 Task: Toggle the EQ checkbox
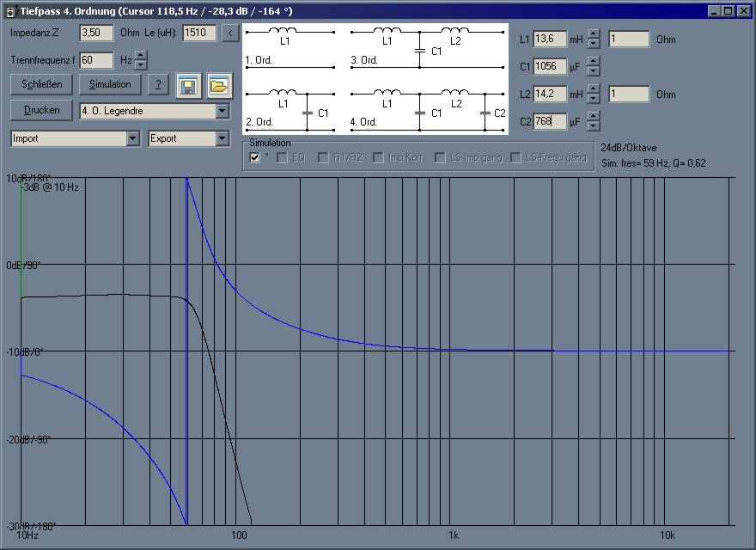pos(282,158)
